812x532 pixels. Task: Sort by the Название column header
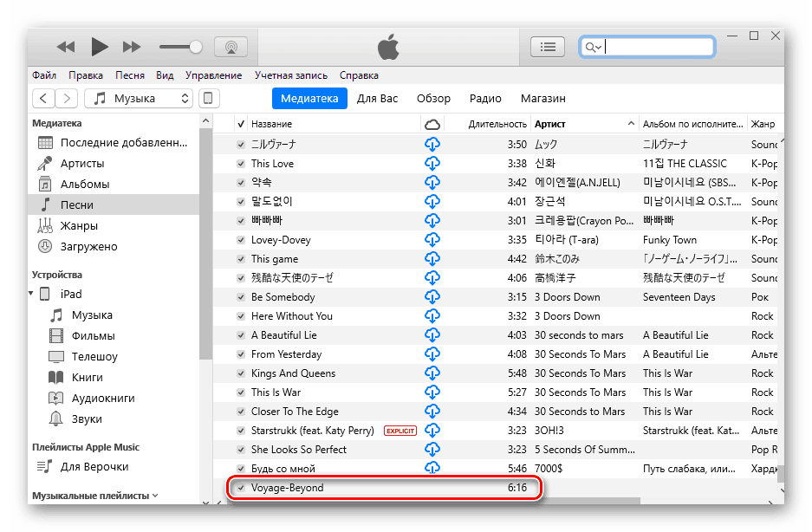coord(335,124)
